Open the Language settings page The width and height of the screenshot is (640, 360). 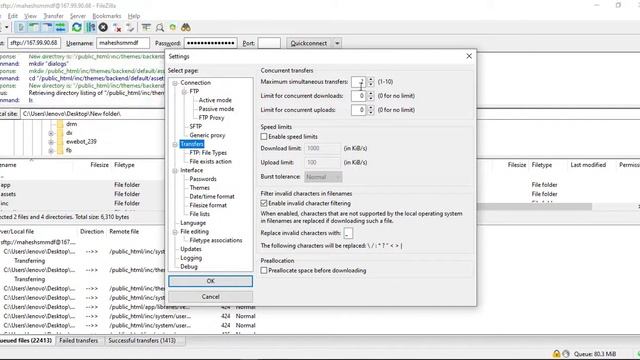coord(193,223)
